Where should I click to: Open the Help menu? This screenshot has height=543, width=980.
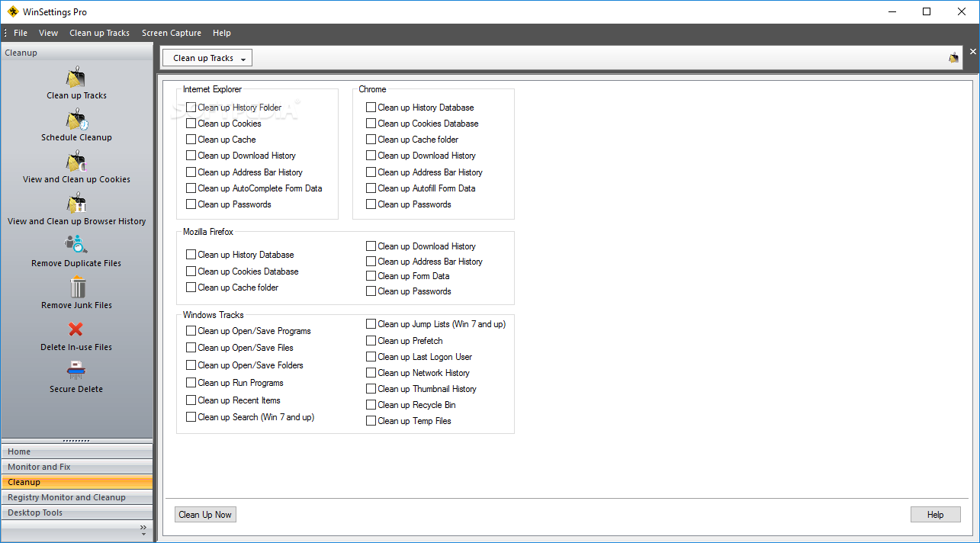click(222, 33)
